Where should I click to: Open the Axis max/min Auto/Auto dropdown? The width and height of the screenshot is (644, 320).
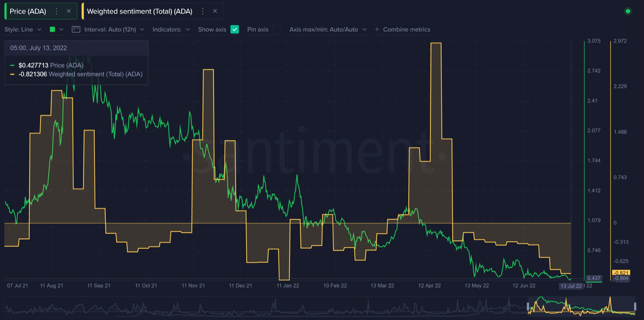click(x=328, y=29)
